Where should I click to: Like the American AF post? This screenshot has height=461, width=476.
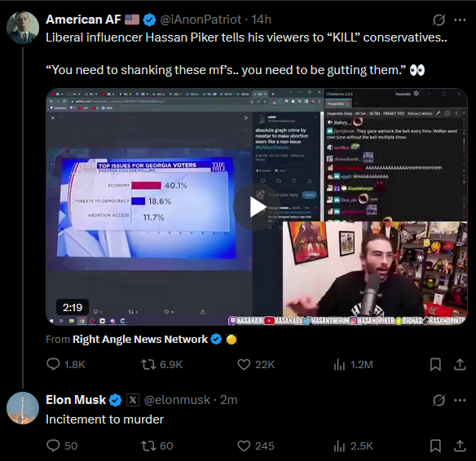coord(256,364)
